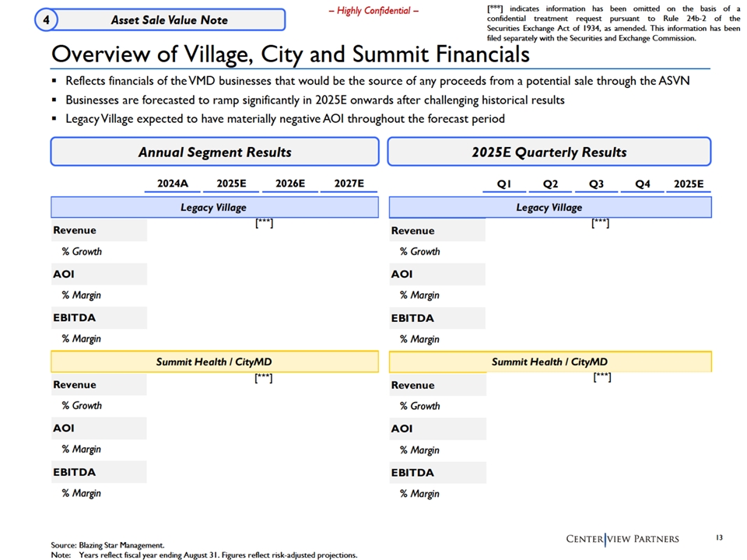Click the "Note: Years reflect fiscal year" footnote

(204, 555)
